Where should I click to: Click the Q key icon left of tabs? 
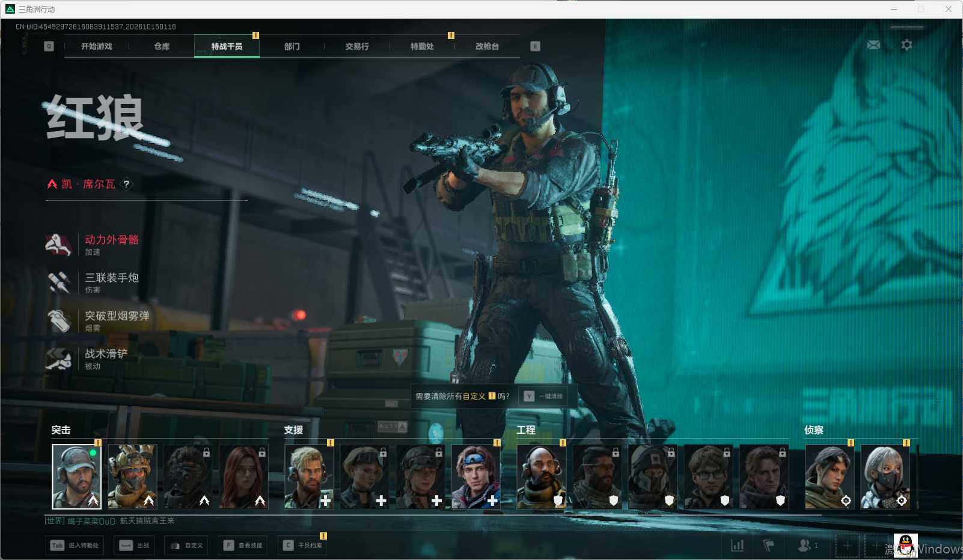pos(49,46)
